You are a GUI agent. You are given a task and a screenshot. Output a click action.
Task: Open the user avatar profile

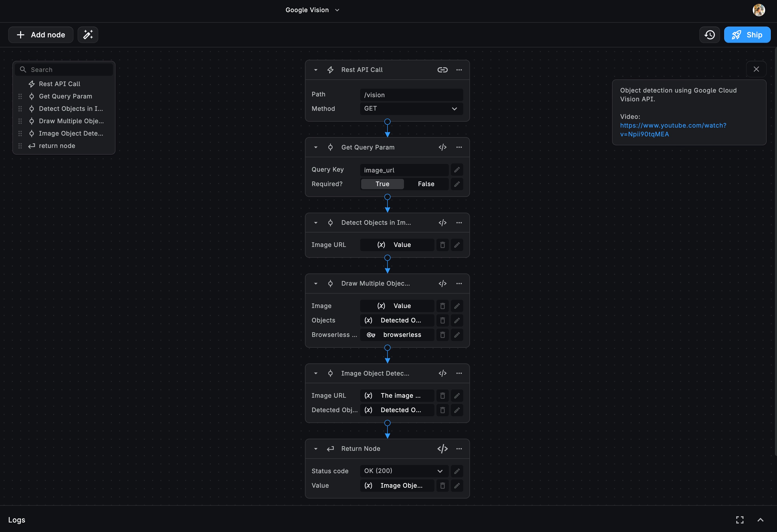point(759,10)
